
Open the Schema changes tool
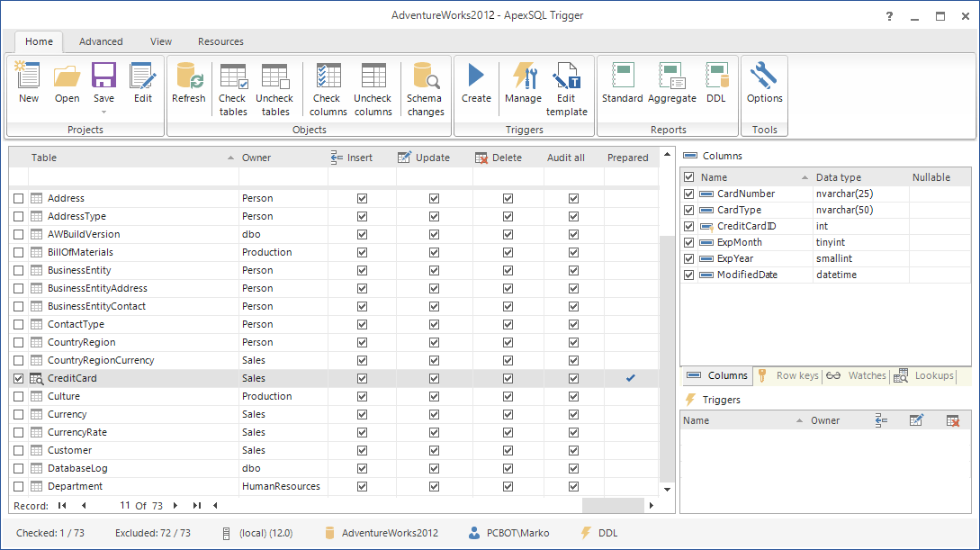[x=425, y=86]
